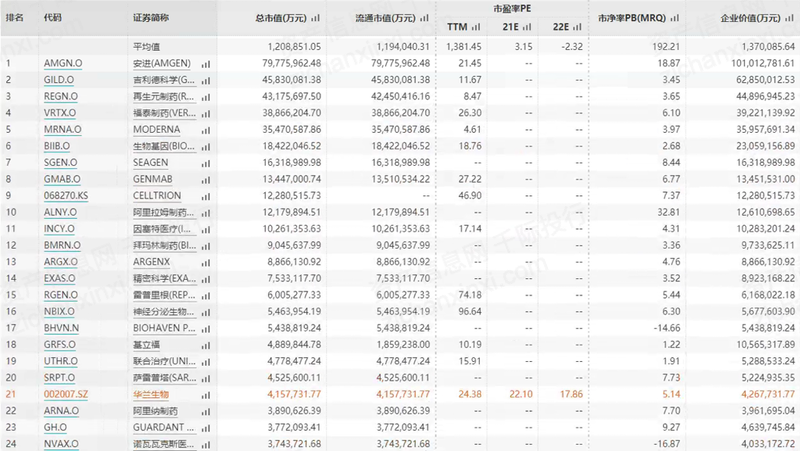Open chart icon in ARNA.O row

[206, 412]
